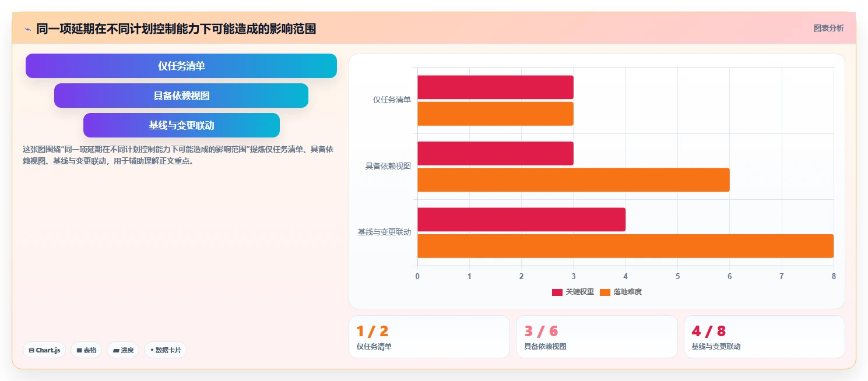Click x-axis tick label 0
Viewport: 868px width, 381px height.
[417, 276]
